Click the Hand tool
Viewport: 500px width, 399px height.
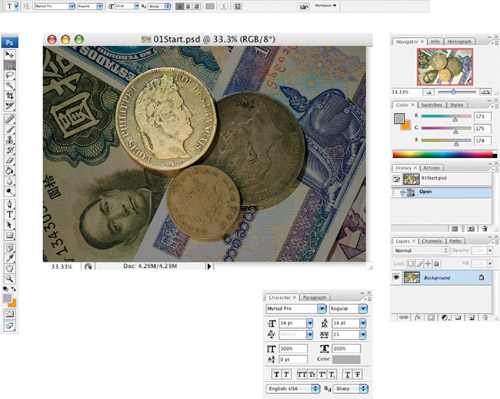tap(10, 268)
